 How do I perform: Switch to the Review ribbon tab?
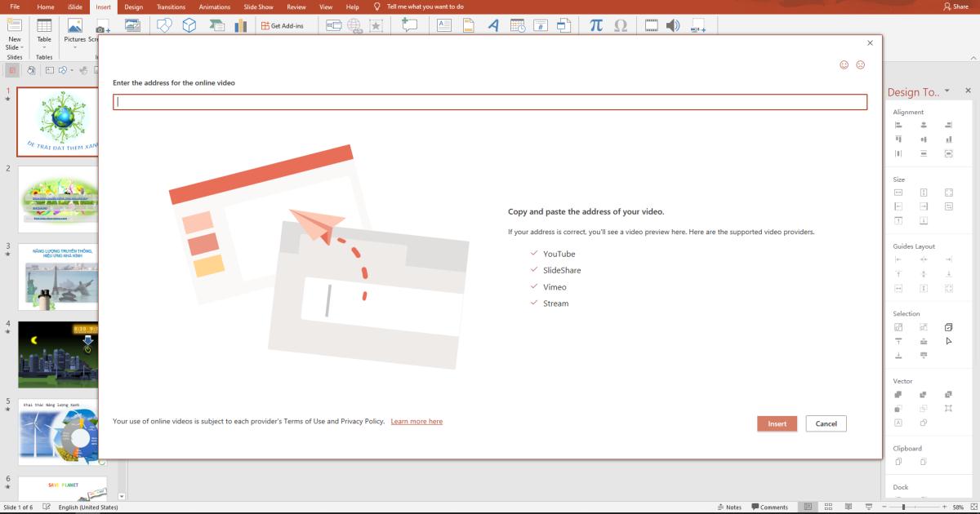(x=296, y=6)
